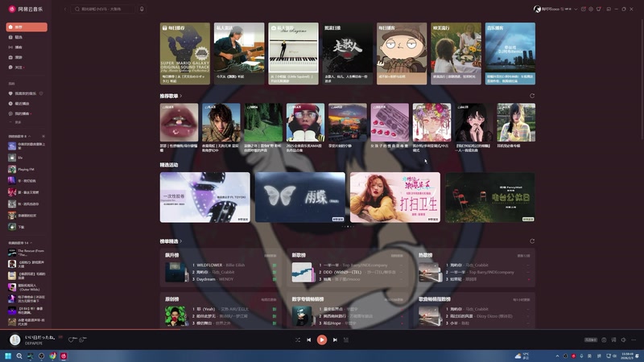Open the 雨蝶 activity banner
Image resolution: width=644 pixels, height=362 pixels.
(x=300, y=197)
